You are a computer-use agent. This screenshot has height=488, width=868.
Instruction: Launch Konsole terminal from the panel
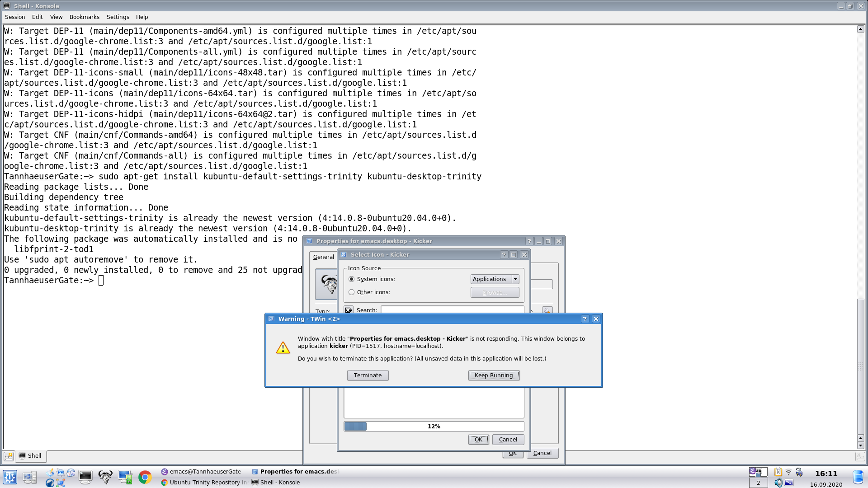[x=85, y=477]
